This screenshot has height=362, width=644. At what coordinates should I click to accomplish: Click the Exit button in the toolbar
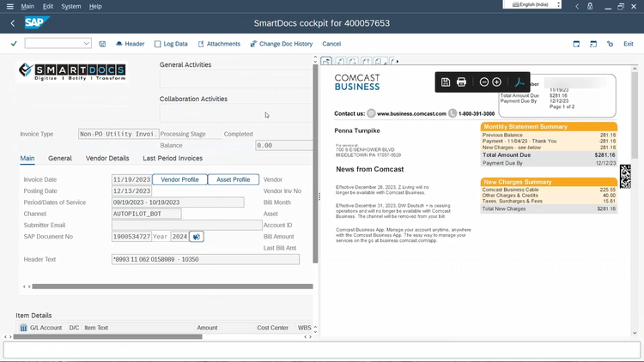pos(629,44)
